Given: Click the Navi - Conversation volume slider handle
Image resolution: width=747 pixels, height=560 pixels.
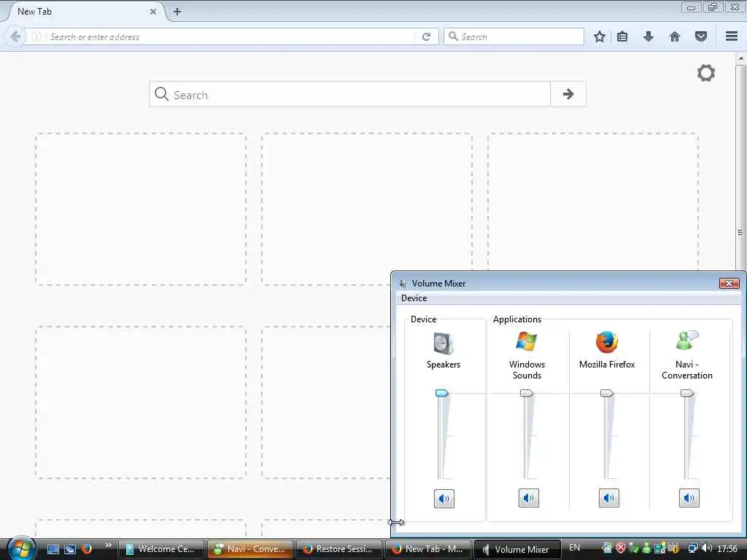Looking at the screenshot, I should tap(686, 393).
